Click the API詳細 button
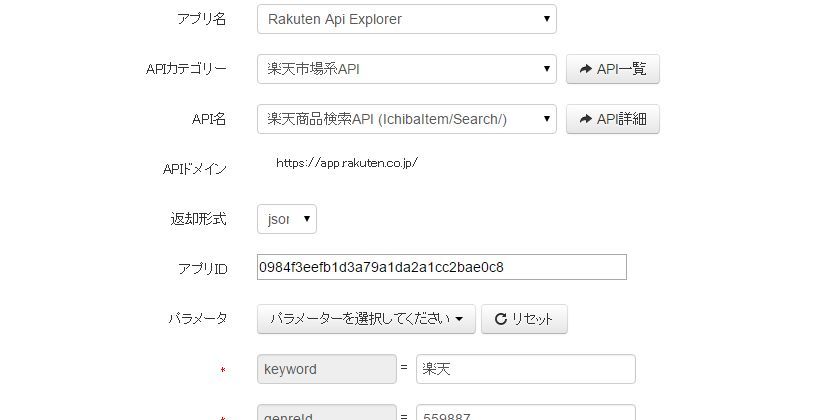The width and height of the screenshot is (815, 420). 613,119
